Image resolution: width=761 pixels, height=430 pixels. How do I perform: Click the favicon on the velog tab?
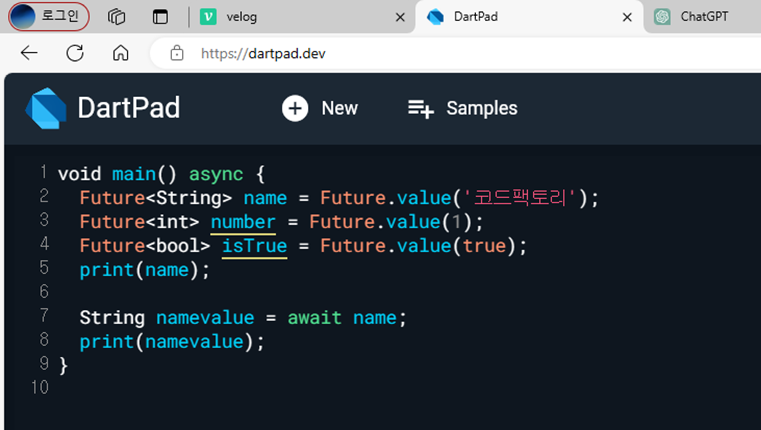(x=209, y=17)
